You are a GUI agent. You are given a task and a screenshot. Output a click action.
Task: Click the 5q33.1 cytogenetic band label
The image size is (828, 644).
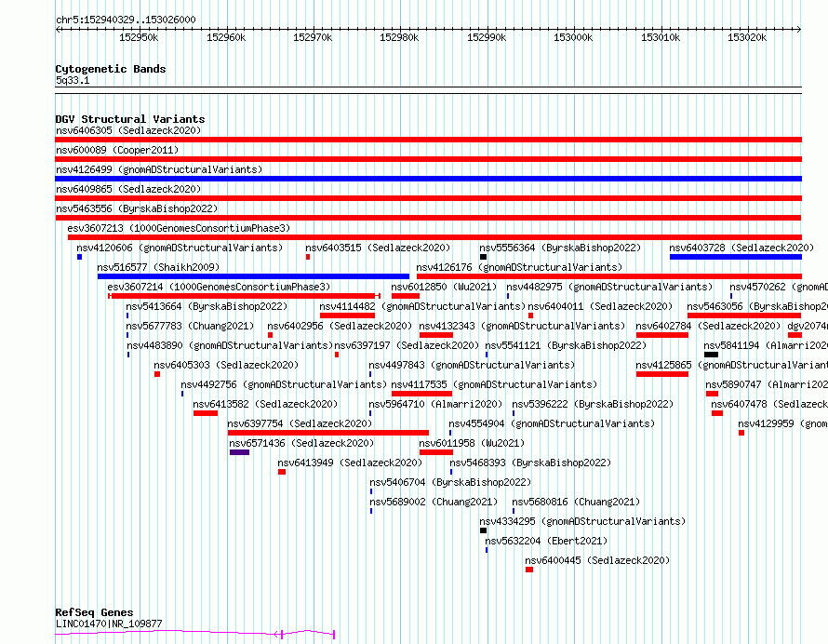pyautogui.click(x=73, y=80)
